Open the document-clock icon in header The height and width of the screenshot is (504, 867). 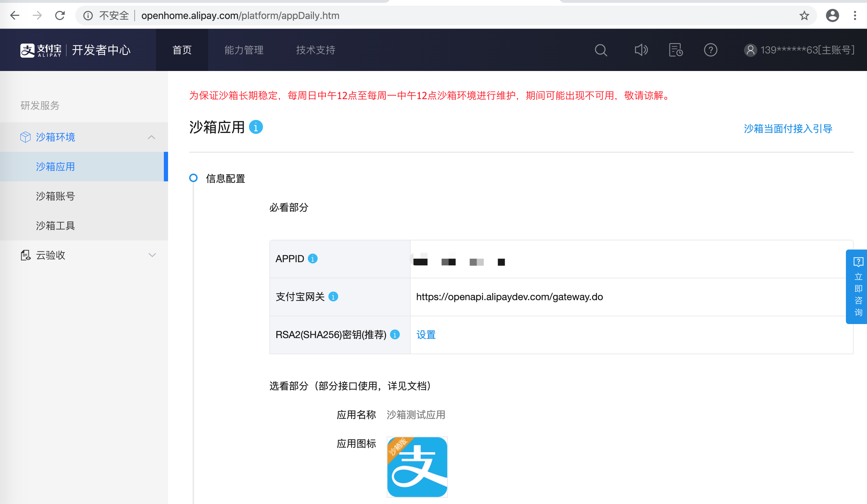(676, 50)
